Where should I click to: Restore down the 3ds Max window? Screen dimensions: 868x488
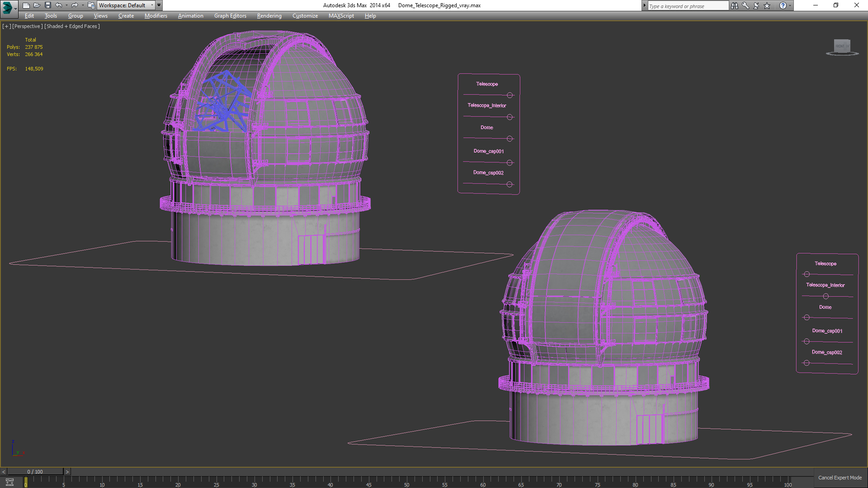(x=836, y=5)
